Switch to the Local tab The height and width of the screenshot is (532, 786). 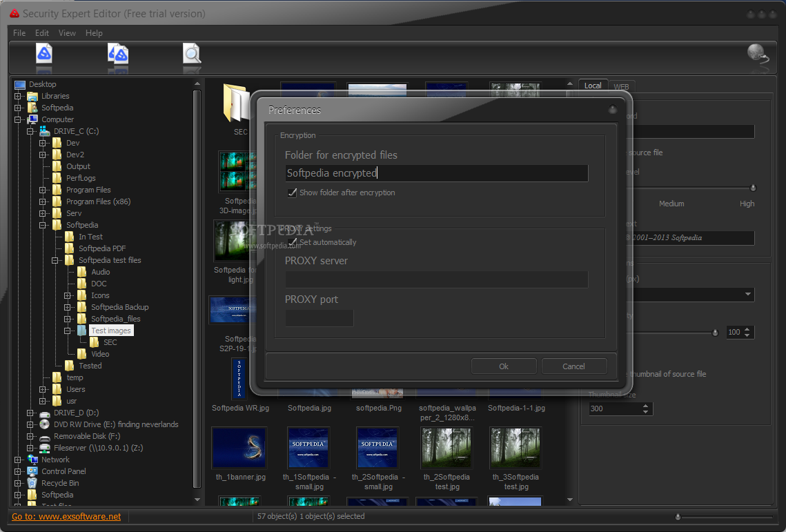593,86
